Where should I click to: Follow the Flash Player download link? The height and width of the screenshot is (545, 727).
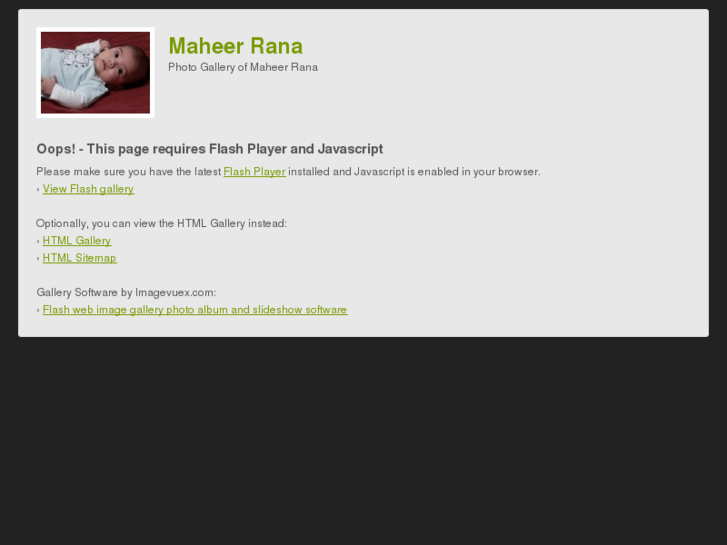coord(255,172)
